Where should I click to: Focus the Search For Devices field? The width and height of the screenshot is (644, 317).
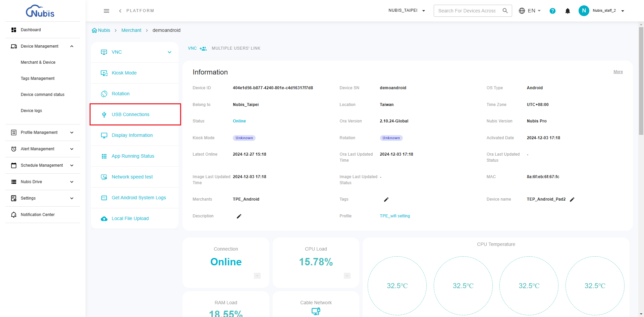(467, 11)
